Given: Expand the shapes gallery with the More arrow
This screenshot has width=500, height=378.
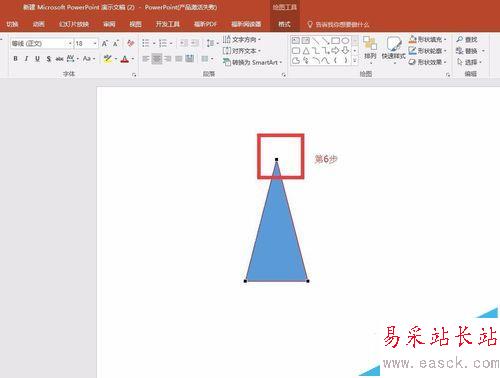Looking at the screenshot, I should click(x=355, y=61).
